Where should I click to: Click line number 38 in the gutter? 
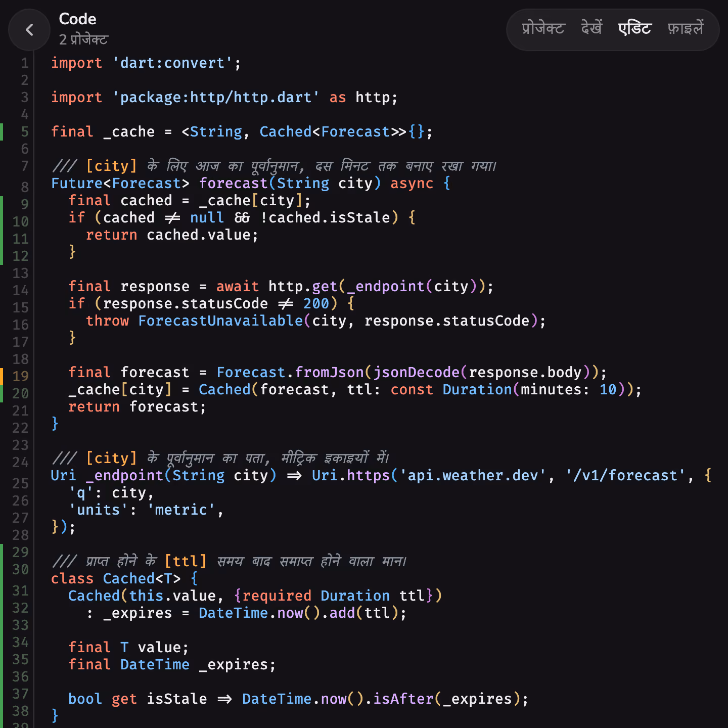(20, 711)
